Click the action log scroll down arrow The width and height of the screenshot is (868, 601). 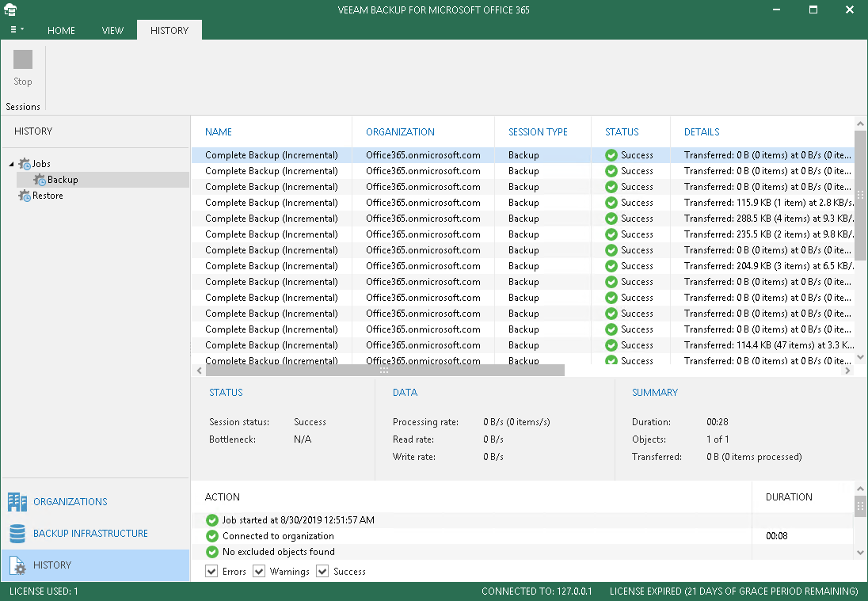click(x=860, y=552)
